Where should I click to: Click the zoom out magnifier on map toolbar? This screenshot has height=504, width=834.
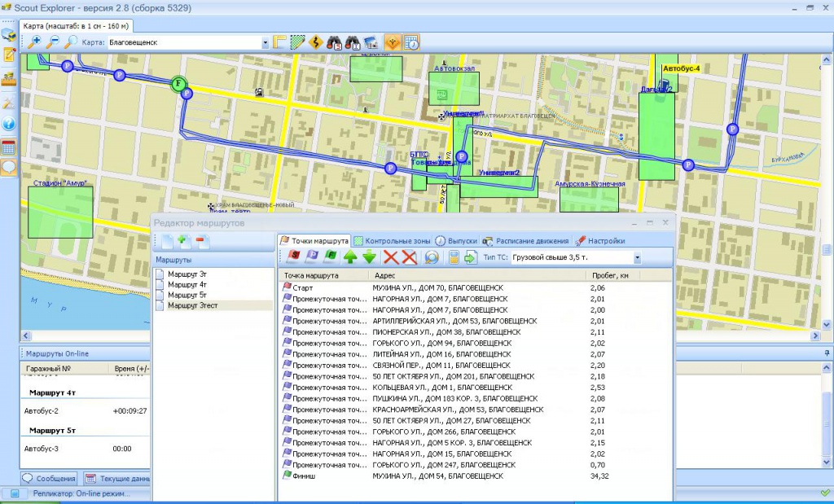53,42
